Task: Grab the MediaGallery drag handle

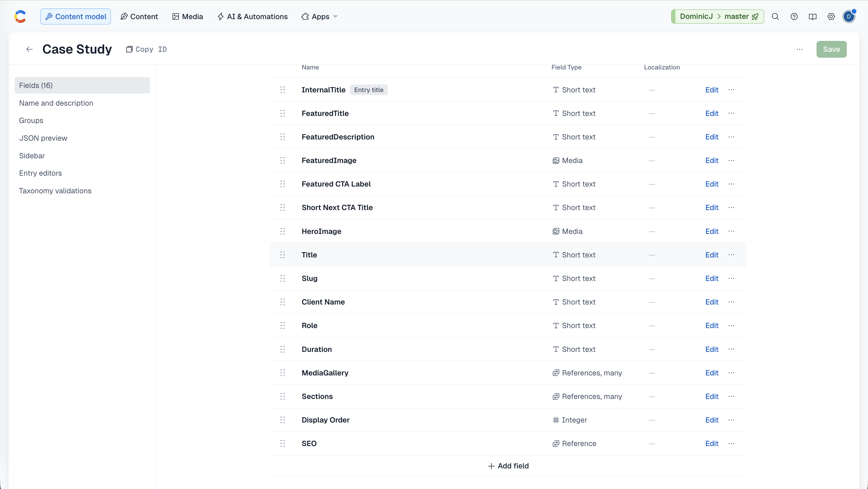Action: [282, 373]
